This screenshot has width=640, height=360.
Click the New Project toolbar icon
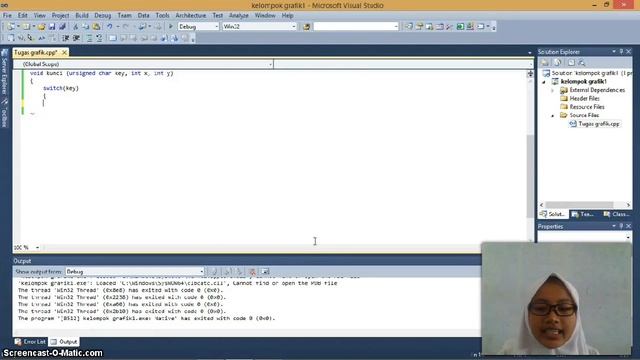coord(11,27)
